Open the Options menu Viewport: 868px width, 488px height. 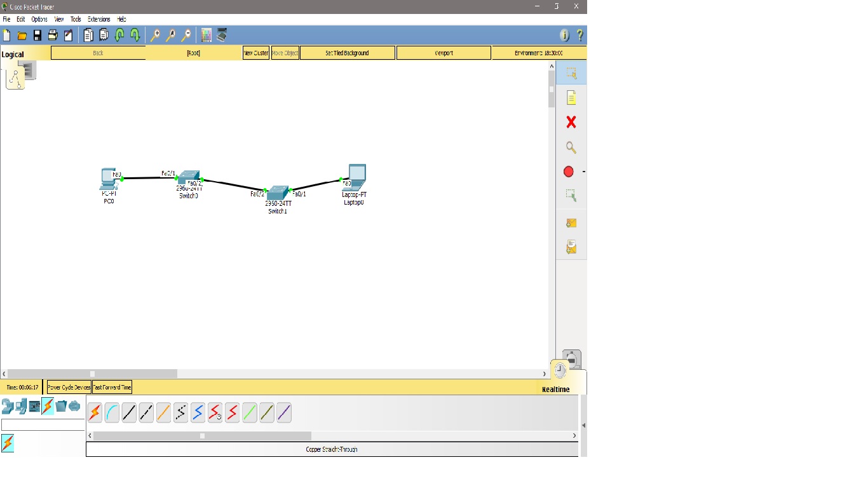coord(39,19)
